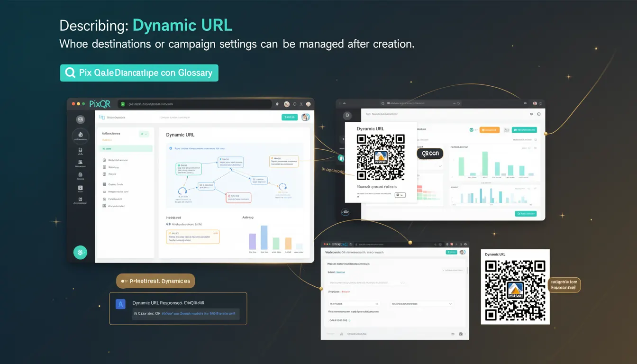Click the gold label right of the standalone QR code
Image resolution: width=637 pixels, height=364 pixels.
pyautogui.click(x=564, y=284)
